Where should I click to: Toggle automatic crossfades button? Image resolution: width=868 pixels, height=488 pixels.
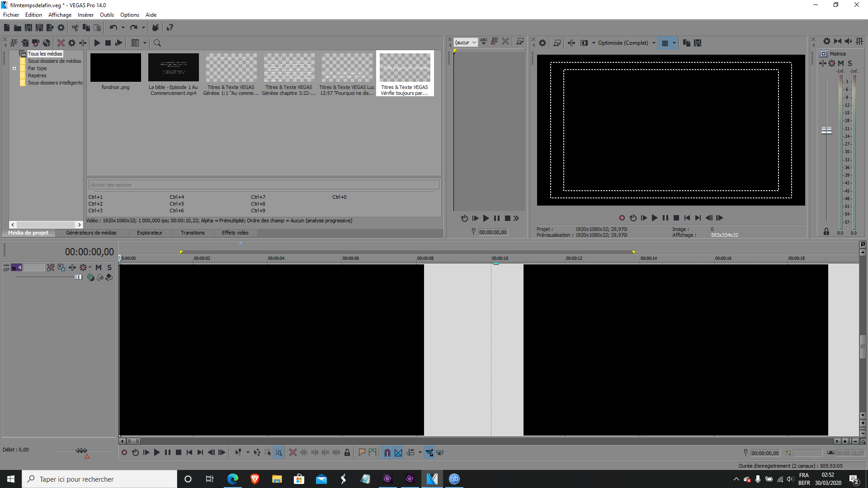(x=398, y=452)
